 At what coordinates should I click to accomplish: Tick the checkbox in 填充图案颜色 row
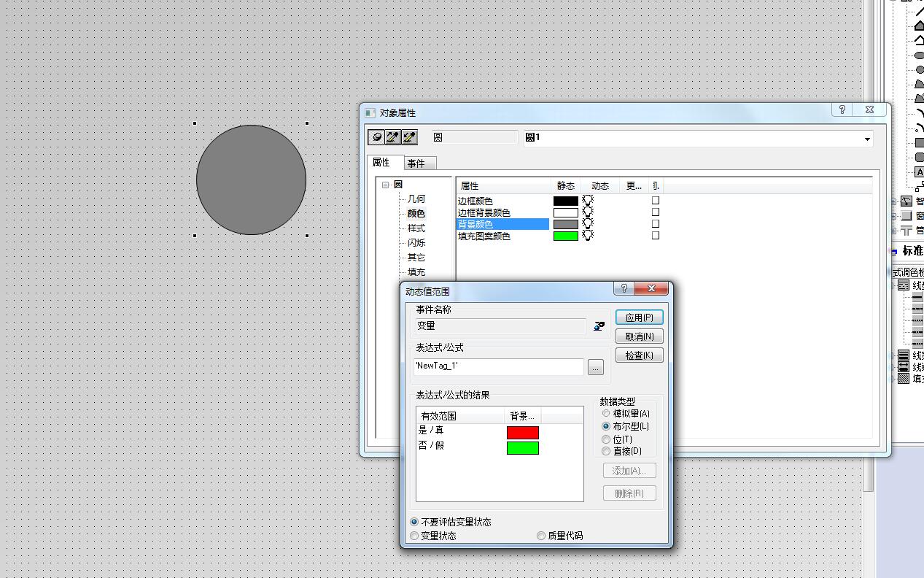[x=656, y=235]
